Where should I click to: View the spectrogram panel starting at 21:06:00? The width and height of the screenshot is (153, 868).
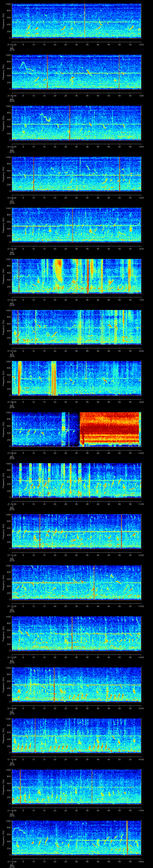tap(76, 276)
